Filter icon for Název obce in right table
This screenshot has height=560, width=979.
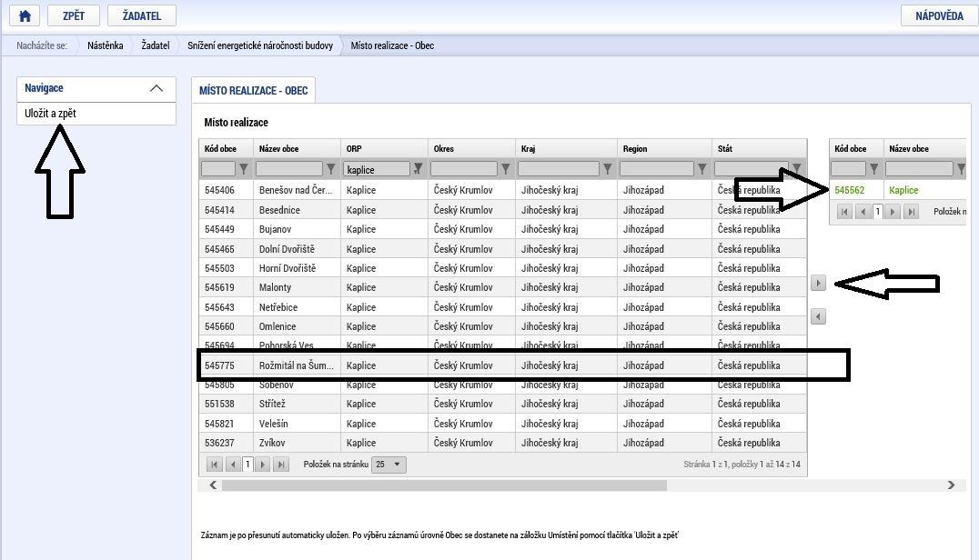click(x=961, y=169)
